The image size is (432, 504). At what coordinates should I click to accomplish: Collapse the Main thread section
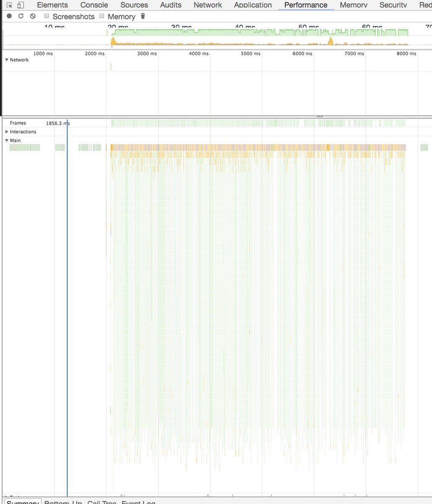7,141
